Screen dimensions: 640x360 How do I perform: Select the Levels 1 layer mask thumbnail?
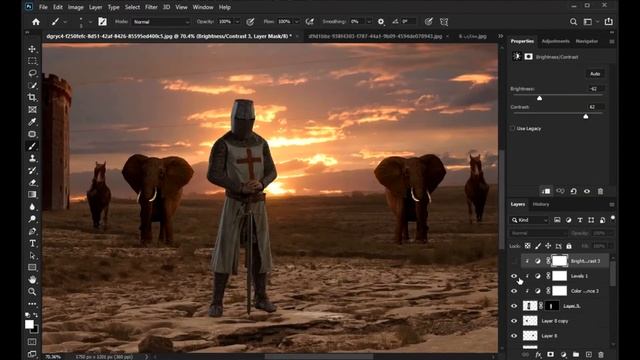(559, 276)
